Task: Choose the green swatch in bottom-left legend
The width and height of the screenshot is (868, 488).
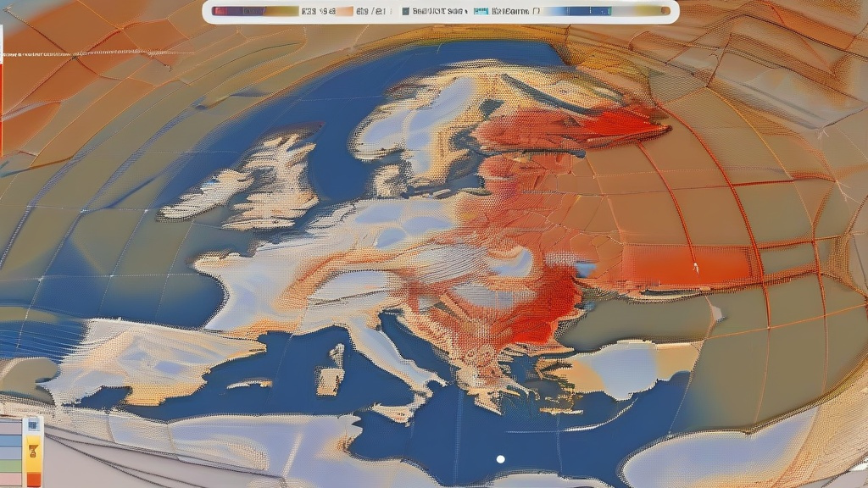Action: [x=10, y=465]
